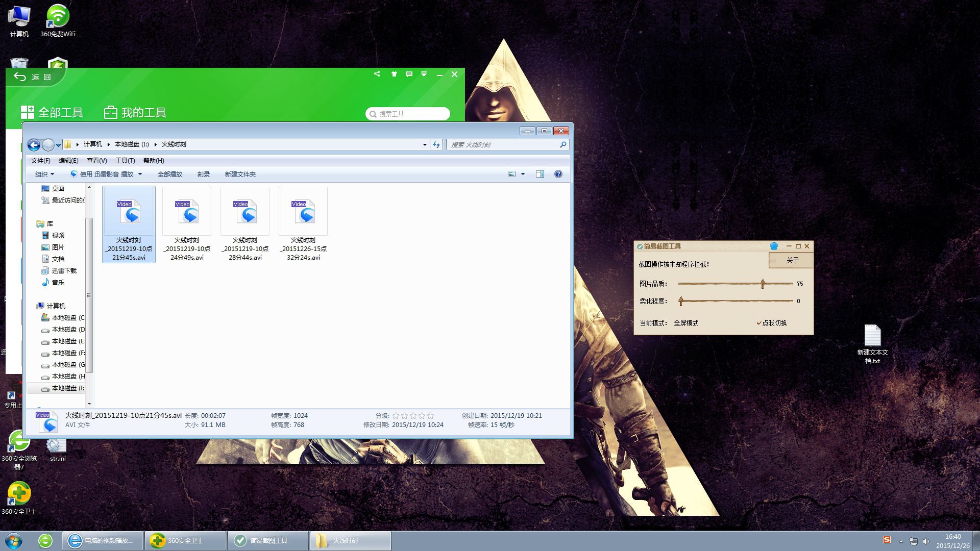Image resolution: width=980 pixels, height=551 pixels.
Task: Open the 文件(F) menu
Action: tap(41, 161)
